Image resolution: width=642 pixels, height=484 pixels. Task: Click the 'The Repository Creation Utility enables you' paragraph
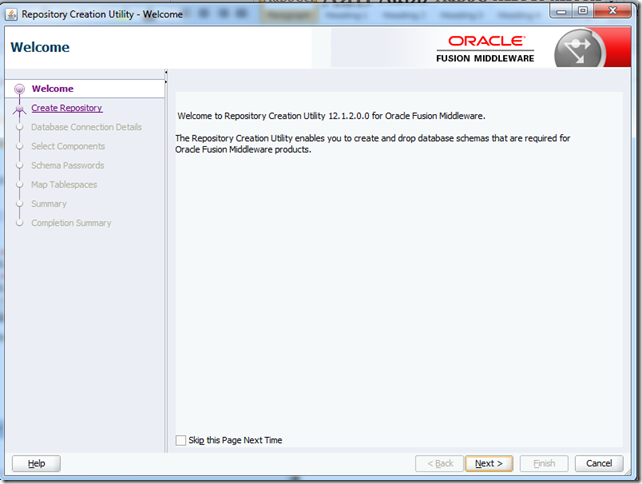tap(373, 144)
